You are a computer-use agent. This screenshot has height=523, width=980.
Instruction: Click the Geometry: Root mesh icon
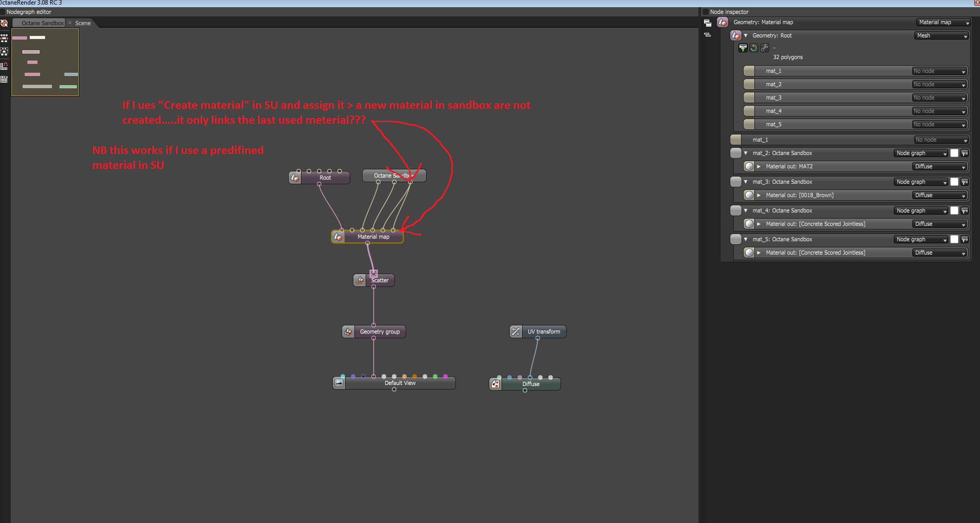[x=736, y=35]
